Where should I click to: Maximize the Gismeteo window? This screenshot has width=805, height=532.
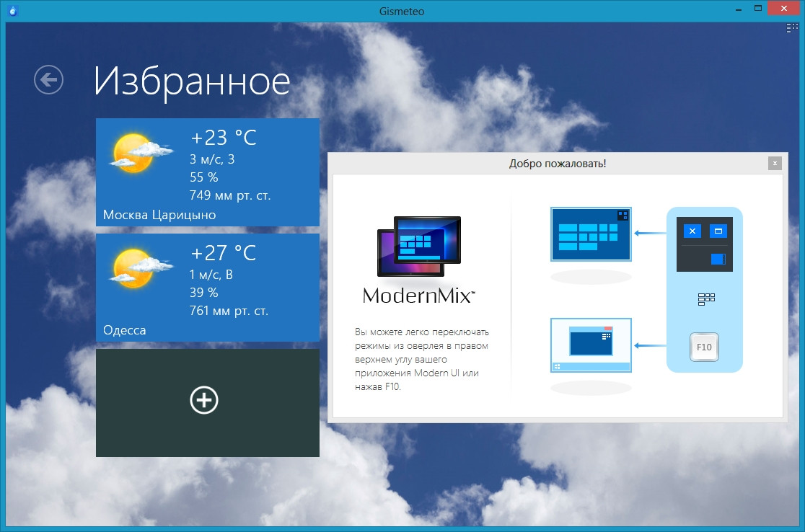click(x=758, y=8)
